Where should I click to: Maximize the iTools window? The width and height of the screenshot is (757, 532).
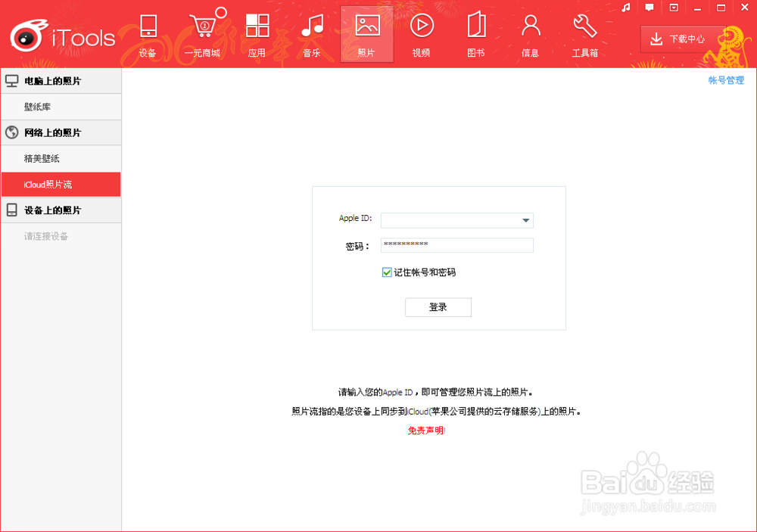click(721, 8)
